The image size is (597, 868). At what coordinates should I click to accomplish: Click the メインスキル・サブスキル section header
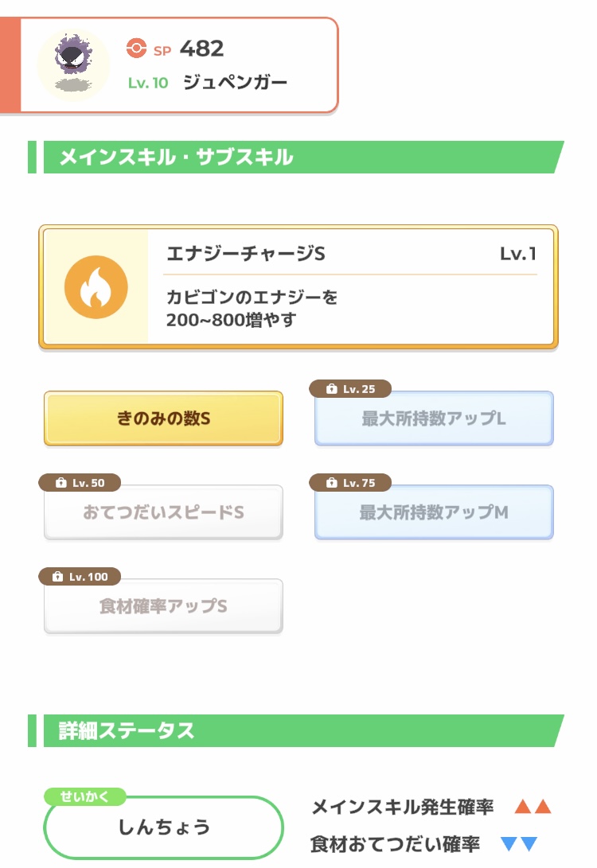(296, 158)
